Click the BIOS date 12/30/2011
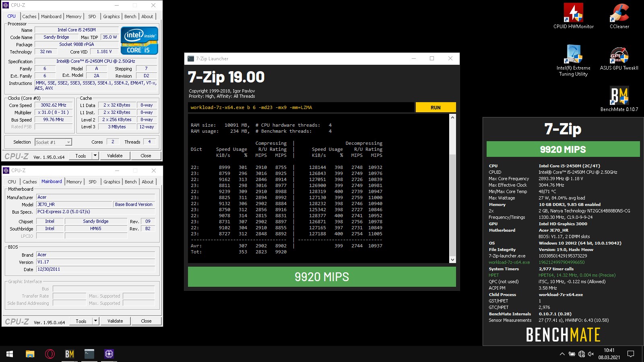 tap(96, 269)
